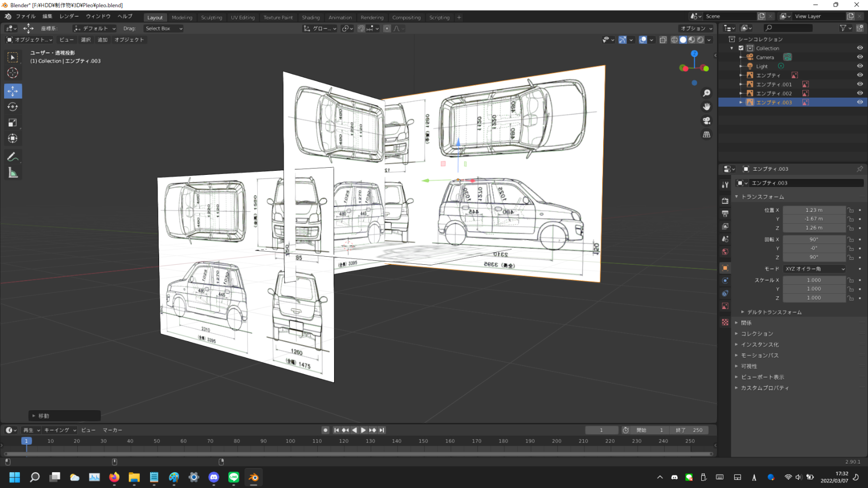Expand the デルタトランスフォーム panel
The height and width of the screenshot is (488, 868).
click(774, 312)
